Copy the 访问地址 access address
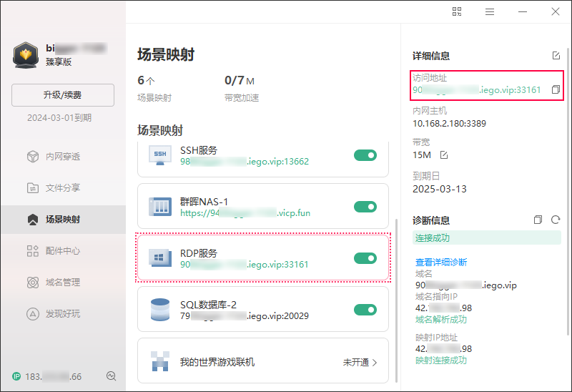 tap(556, 90)
